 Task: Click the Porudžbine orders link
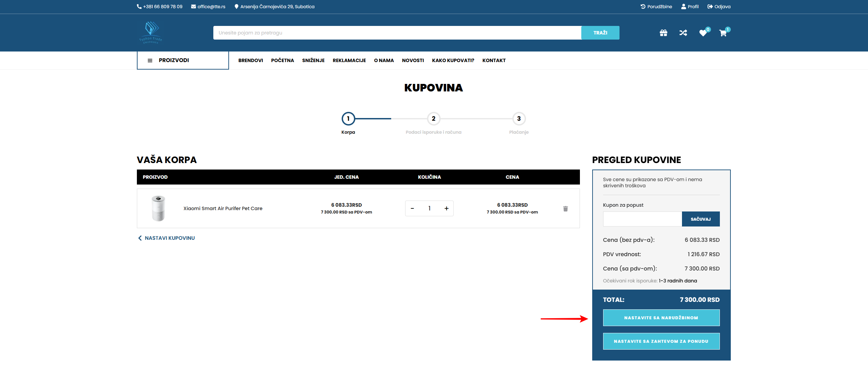(656, 6)
